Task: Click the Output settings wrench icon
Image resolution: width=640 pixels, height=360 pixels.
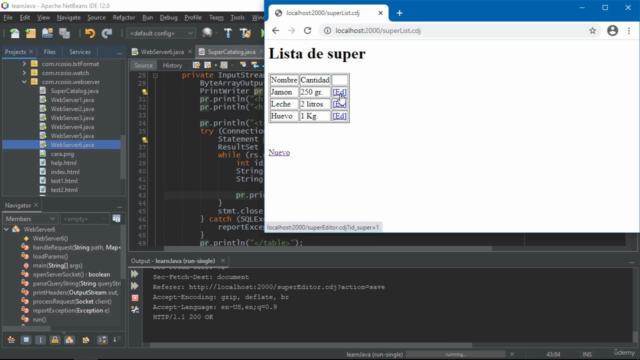Action: (x=135, y=309)
